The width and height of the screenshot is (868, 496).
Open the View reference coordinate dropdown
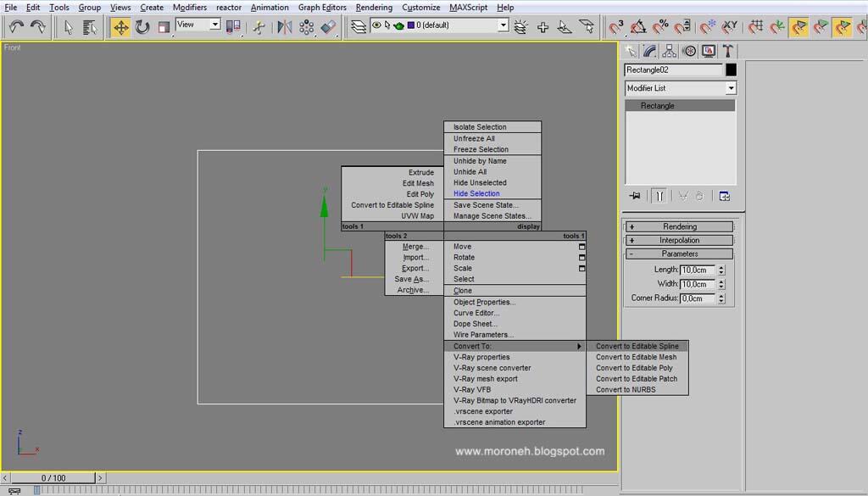pos(198,25)
